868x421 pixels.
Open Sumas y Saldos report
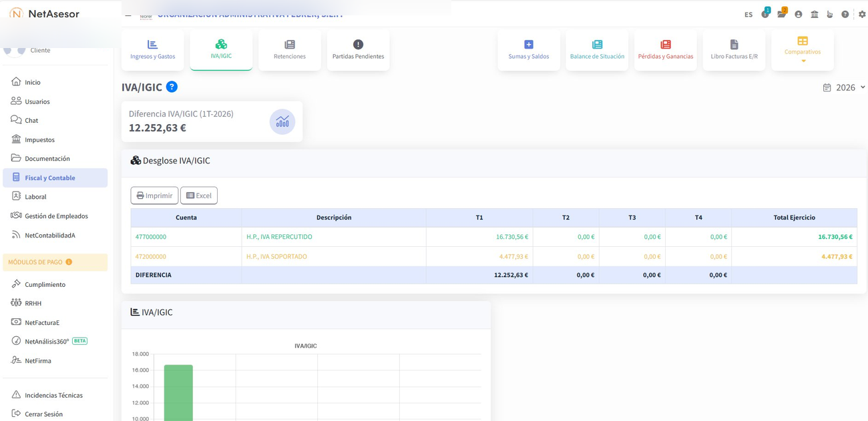528,50
